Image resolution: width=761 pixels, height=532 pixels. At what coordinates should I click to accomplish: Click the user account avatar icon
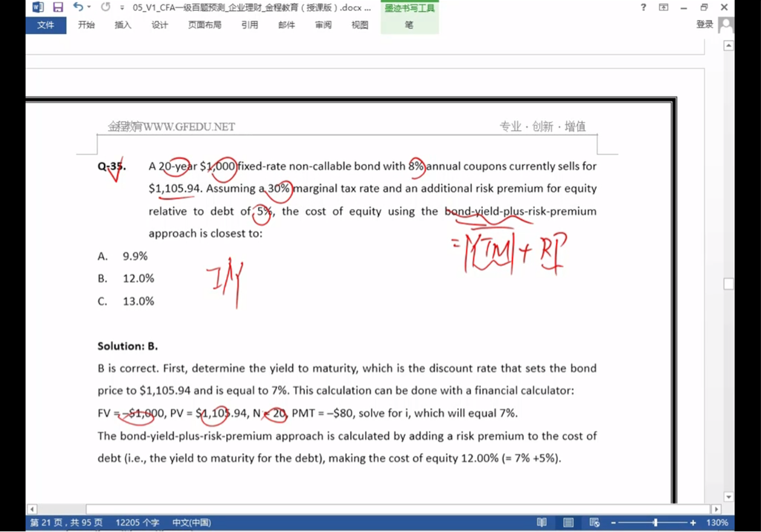[726, 25]
